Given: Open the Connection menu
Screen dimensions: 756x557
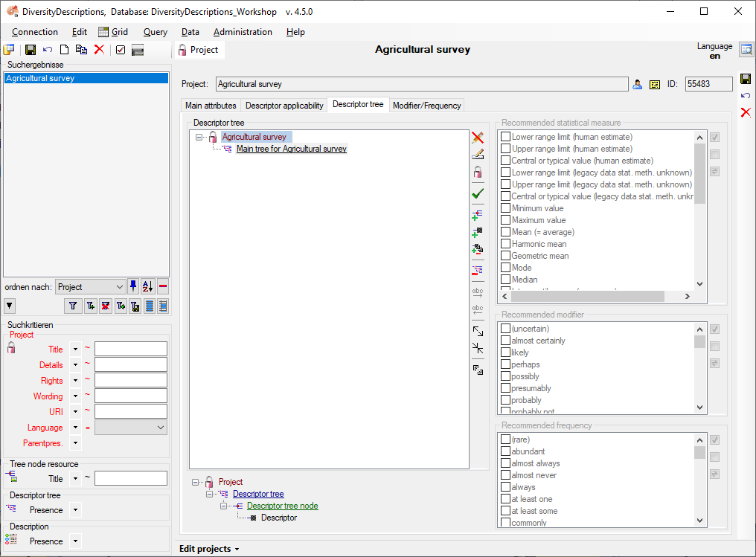Looking at the screenshot, I should 35,32.
